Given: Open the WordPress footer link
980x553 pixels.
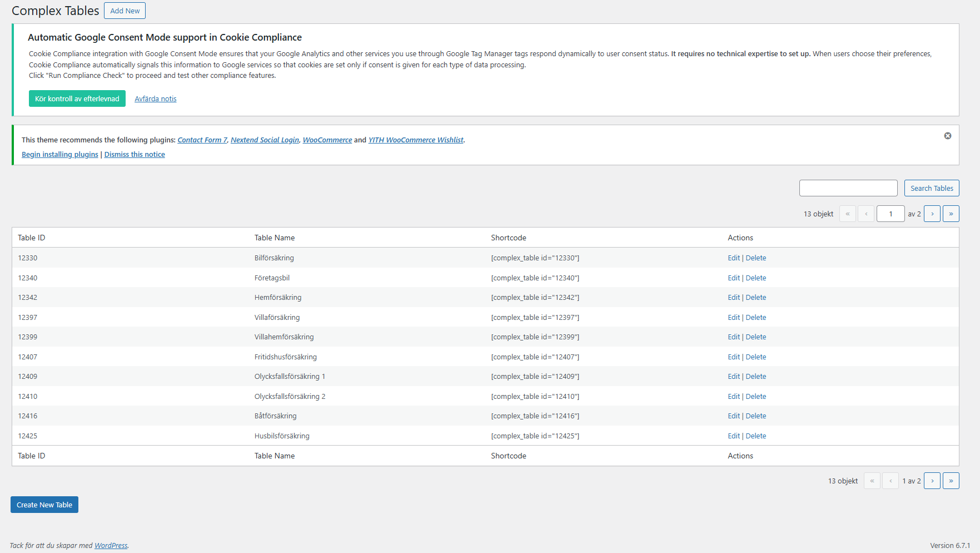Looking at the screenshot, I should [x=111, y=546].
